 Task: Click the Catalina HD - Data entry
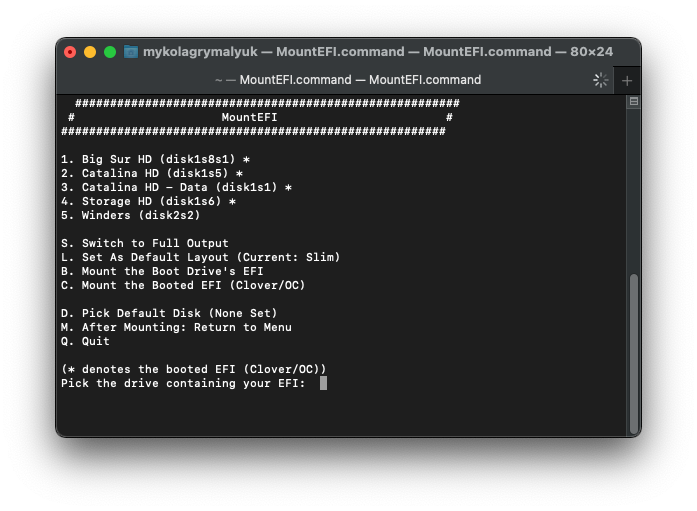[x=176, y=187]
